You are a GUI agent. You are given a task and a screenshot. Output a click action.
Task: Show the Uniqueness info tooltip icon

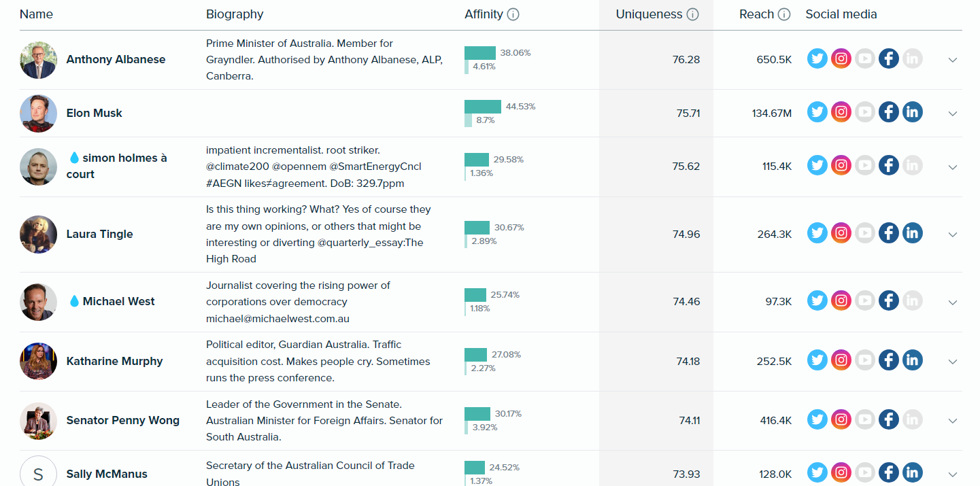(x=693, y=14)
